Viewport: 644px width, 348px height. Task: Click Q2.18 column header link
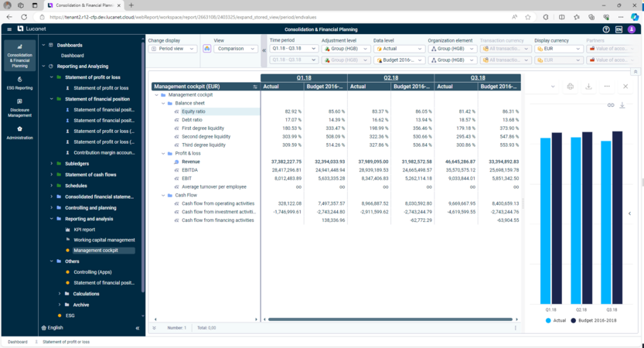(x=391, y=77)
